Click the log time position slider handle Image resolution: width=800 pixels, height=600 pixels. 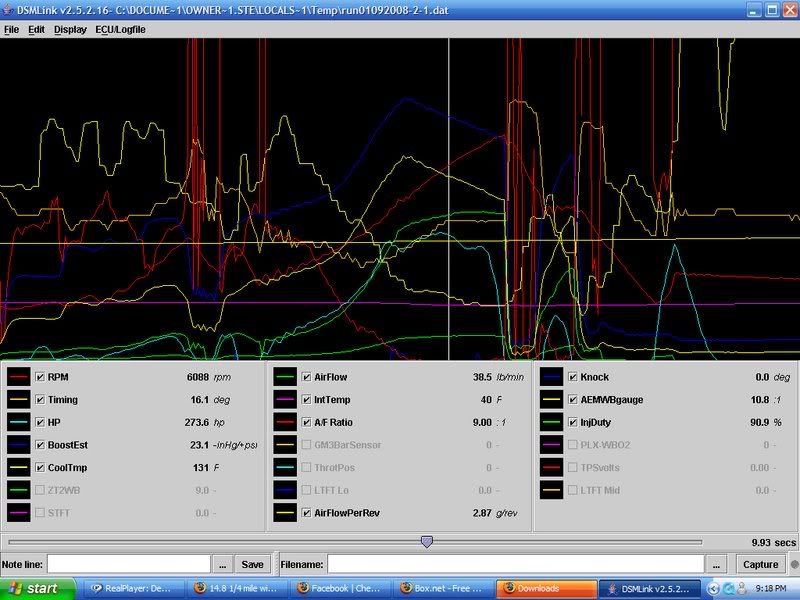[x=427, y=541]
